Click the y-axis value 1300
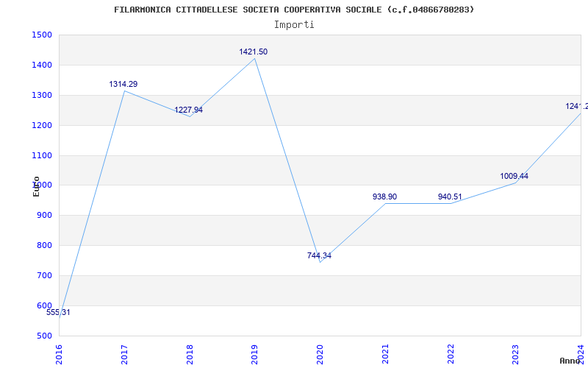Screen dimensions: 588x368 (42, 96)
